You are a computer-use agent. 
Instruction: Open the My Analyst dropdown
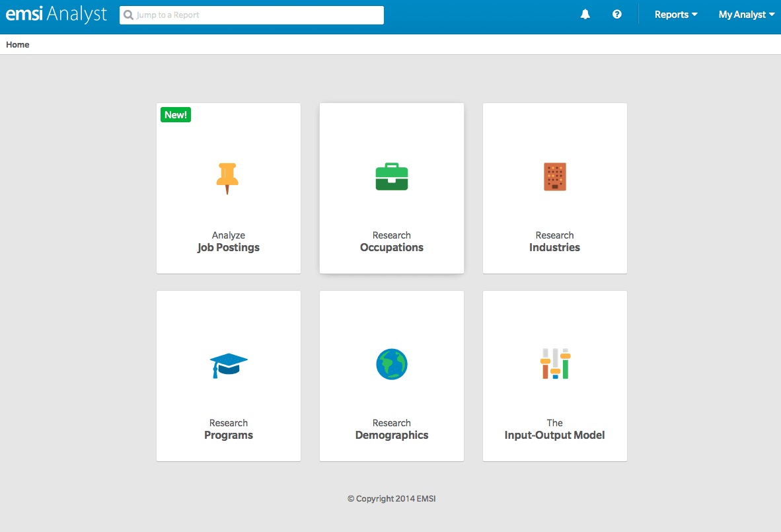click(746, 15)
